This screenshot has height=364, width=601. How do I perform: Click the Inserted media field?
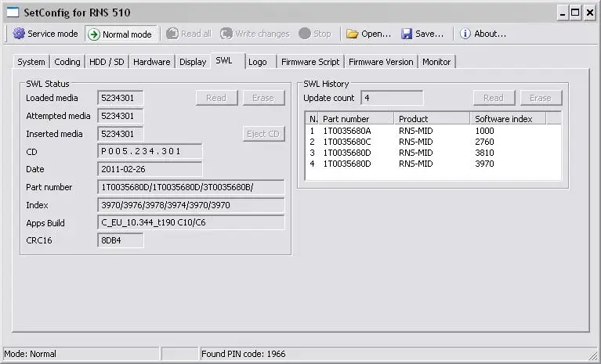pyautogui.click(x=121, y=134)
